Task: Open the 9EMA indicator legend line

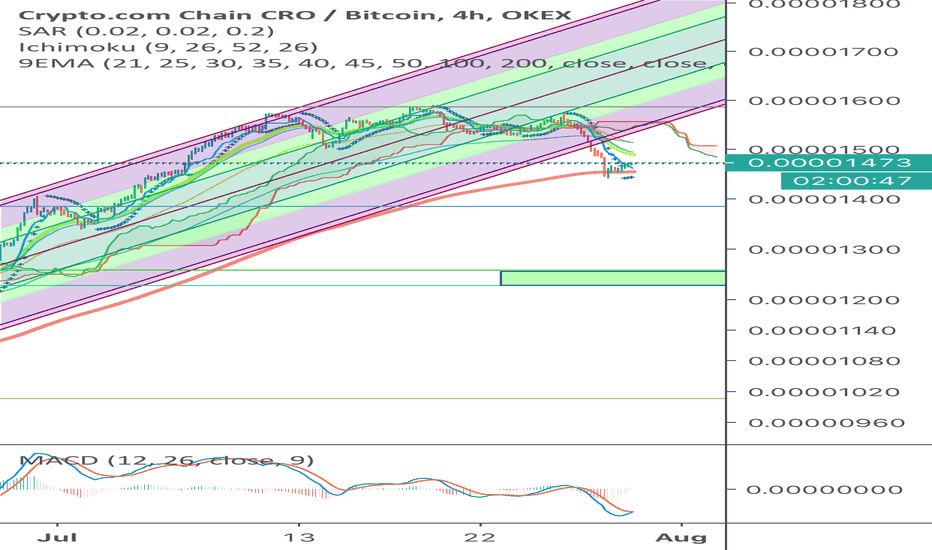Action: (366, 62)
